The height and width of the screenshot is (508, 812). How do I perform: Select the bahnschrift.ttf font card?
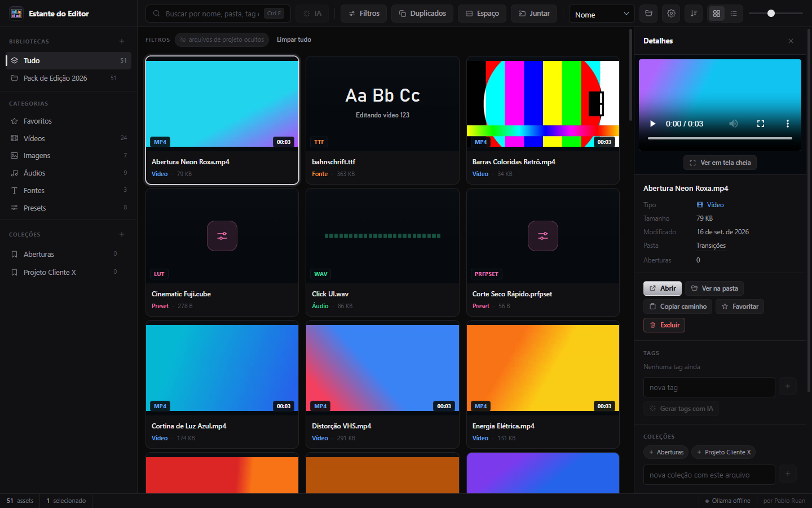tap(382, 120)
